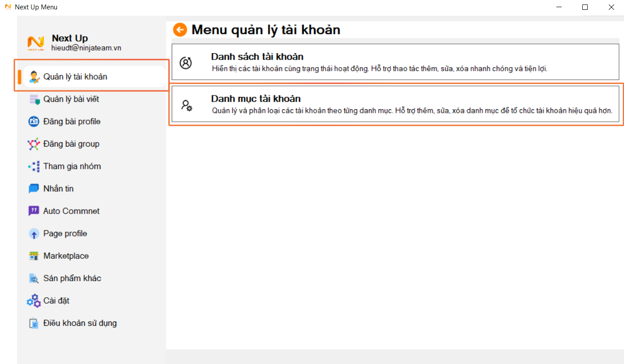Click the Page profile upload arrow icon

(x=34, y=234)
